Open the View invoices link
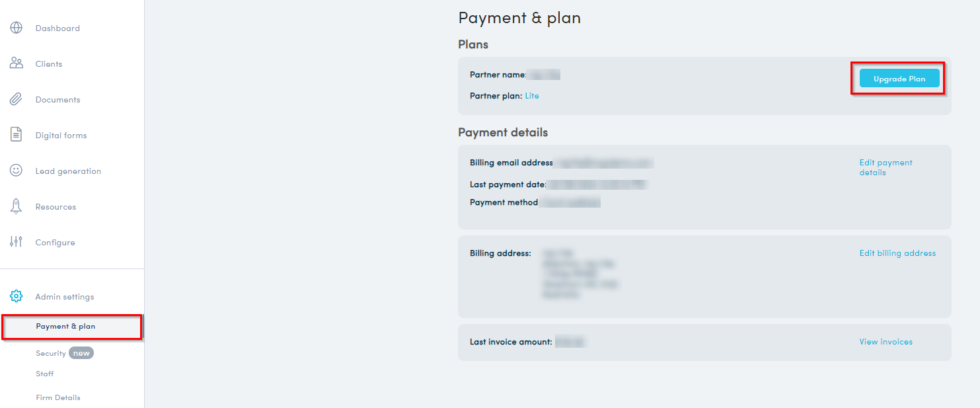Screen dimensions: 980x408 point(886,342)
